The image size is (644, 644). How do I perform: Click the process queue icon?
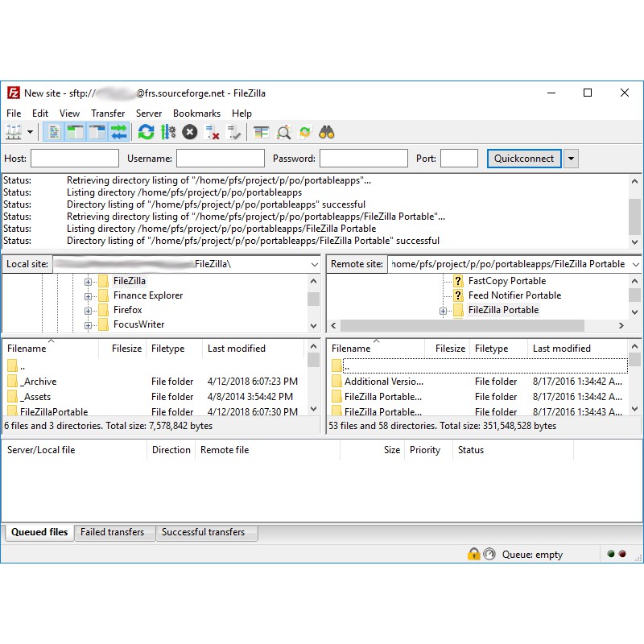167,132
